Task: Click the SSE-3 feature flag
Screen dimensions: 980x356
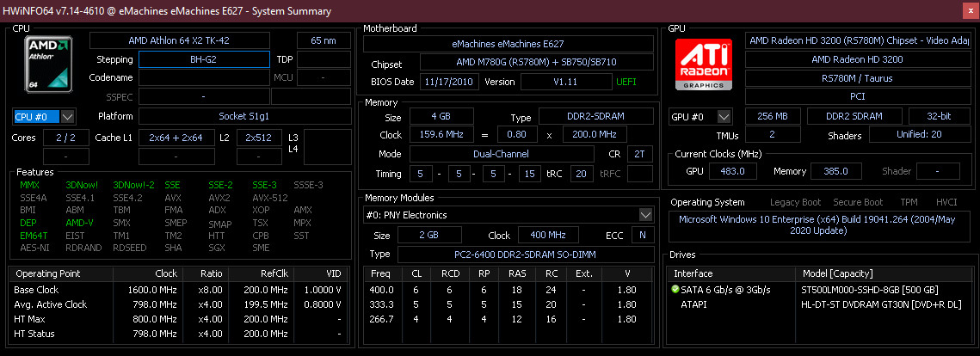Action: pyautogui.click(x=264, y=185)
